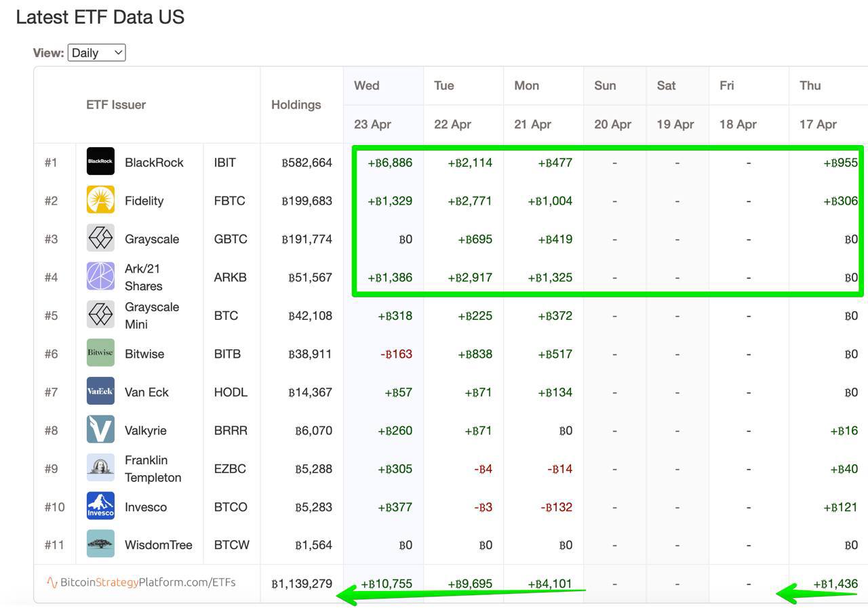Click the Valkyrie issuer name

click(146, 430)
